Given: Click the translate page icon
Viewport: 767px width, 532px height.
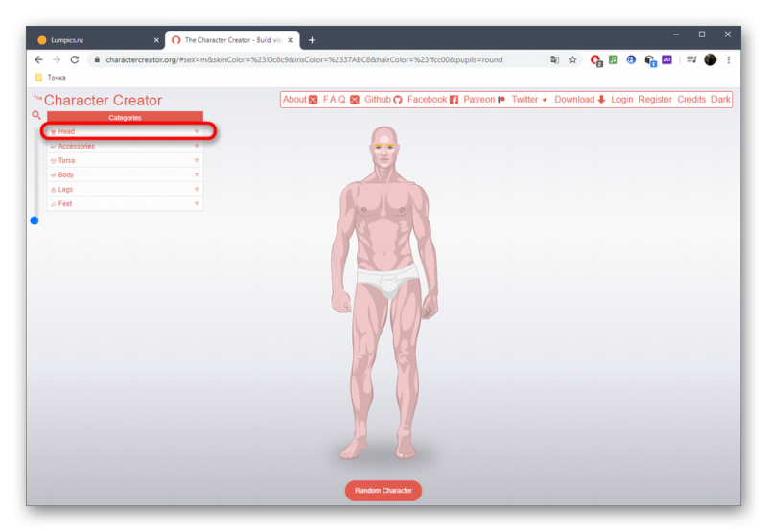Looking at the screenshot, I should coord(554,59).
